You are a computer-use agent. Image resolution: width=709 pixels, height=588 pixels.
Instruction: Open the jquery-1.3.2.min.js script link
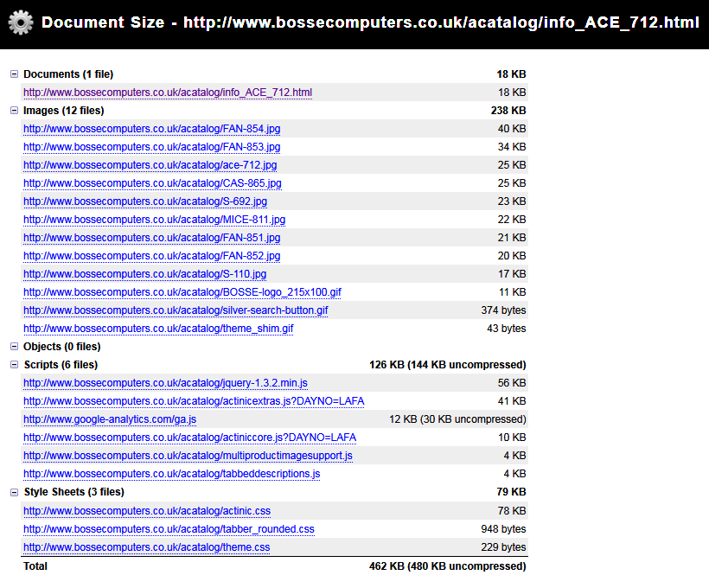coord(165,383)
